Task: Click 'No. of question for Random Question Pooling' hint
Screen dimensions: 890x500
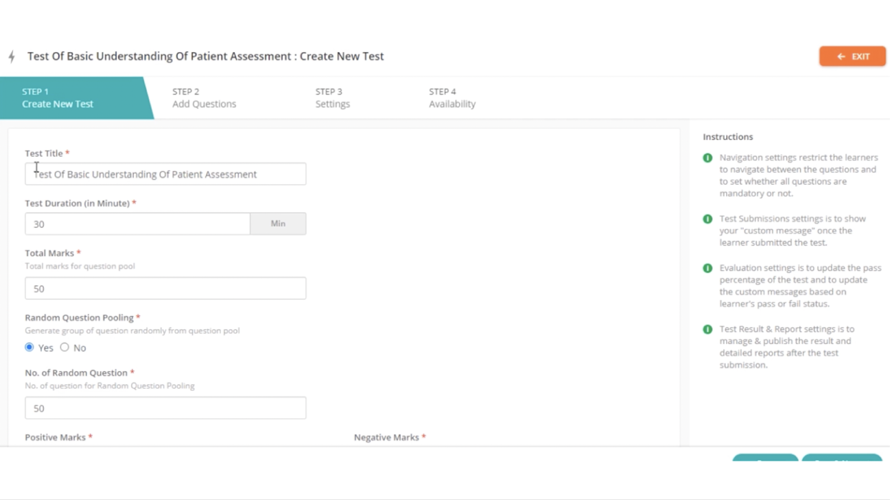Action: (x=110, y=386)
